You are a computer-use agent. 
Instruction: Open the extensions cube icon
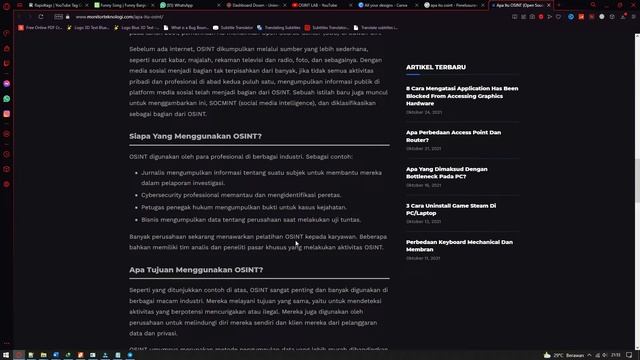612,17
